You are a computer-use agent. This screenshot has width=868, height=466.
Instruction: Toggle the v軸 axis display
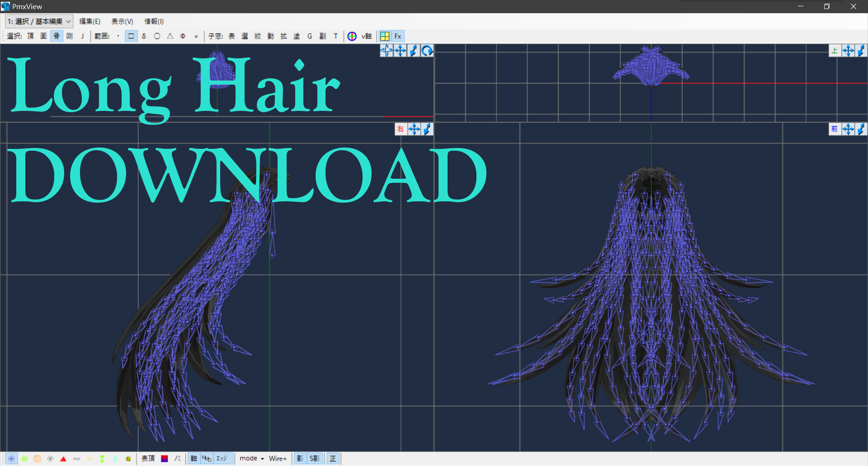[366, 36]
